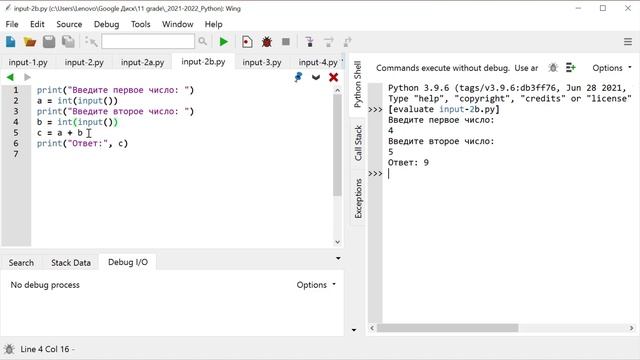Click the save all files icon
Viewport: 640px width, 360px height.
tap(68, 42)
